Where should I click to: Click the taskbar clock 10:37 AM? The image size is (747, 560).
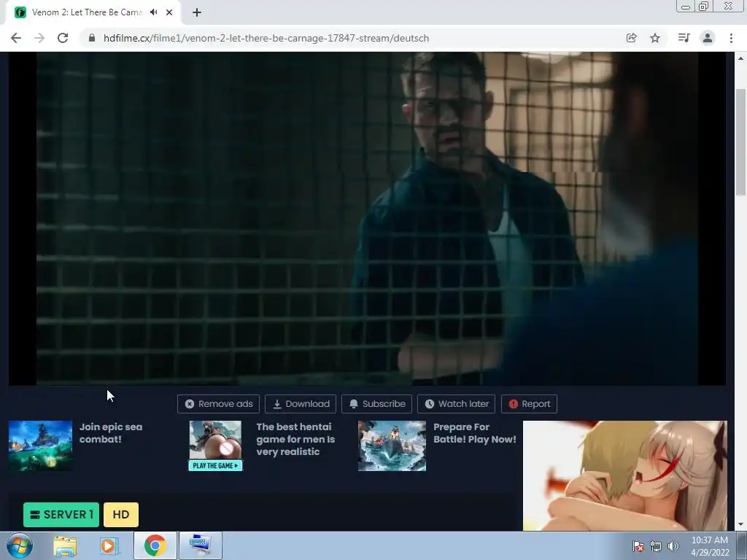click(710, 540)
